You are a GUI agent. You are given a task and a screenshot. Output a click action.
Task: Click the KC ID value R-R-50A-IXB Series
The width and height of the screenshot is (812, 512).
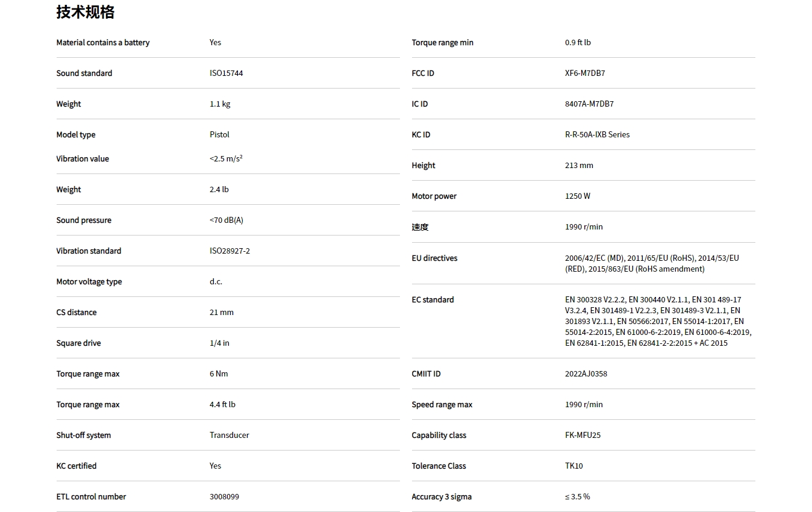point(597,135)
